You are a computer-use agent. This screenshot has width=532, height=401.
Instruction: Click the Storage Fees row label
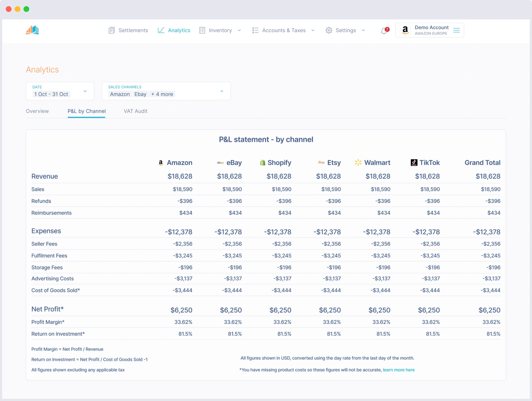point(47,267)
